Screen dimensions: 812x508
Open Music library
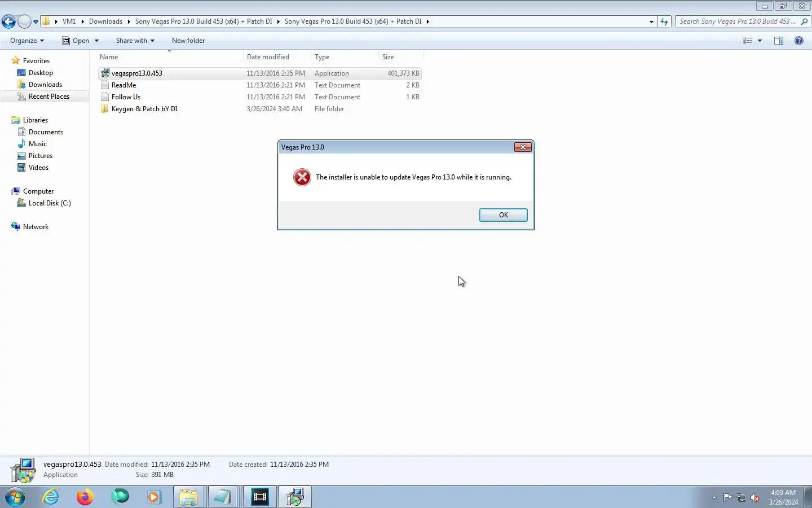coord(38,144)
